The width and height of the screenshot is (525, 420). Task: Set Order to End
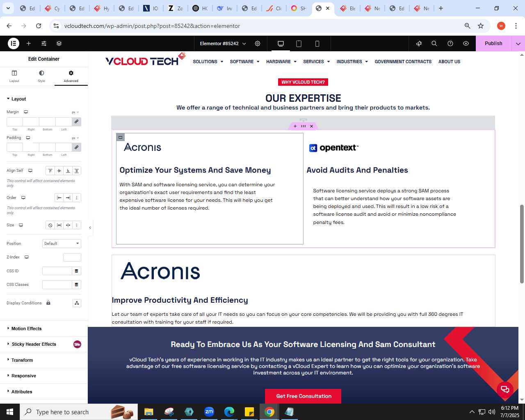[68, 198]
